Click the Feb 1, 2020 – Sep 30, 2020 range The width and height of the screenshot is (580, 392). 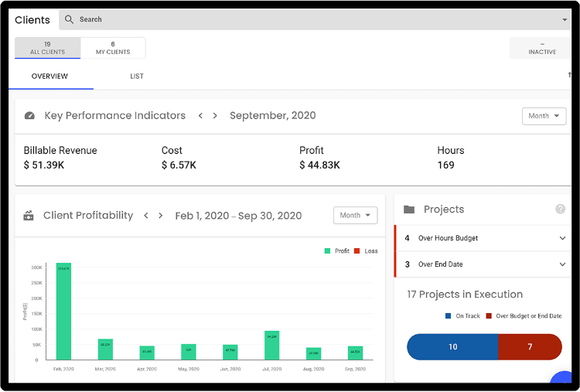(x=238, y=216)
